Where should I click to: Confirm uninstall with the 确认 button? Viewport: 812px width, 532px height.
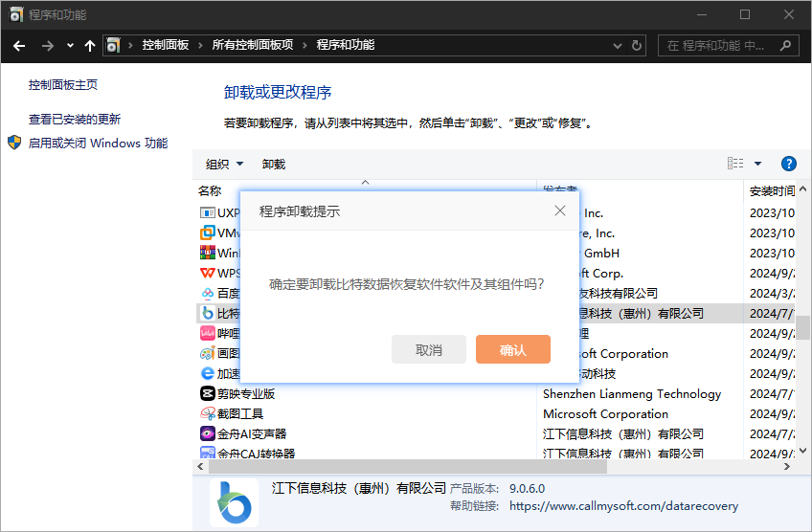click(512, 349)
